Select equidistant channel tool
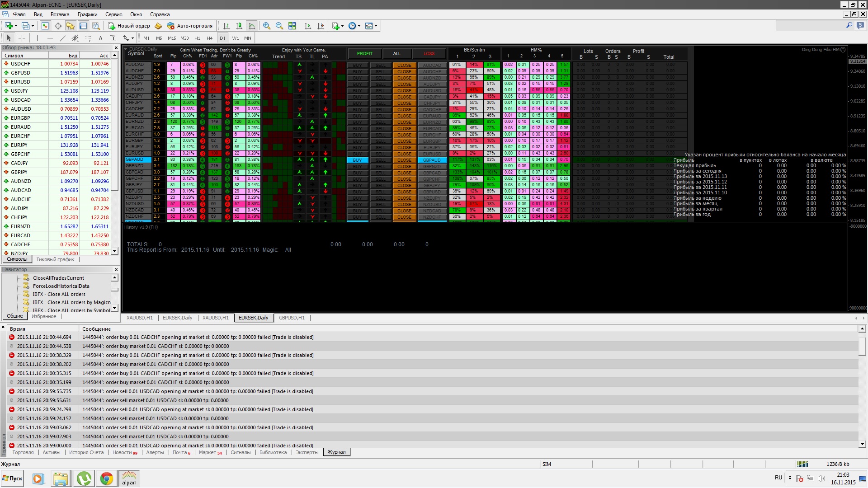Screen dimensions: 868x488 pos(75,38)
